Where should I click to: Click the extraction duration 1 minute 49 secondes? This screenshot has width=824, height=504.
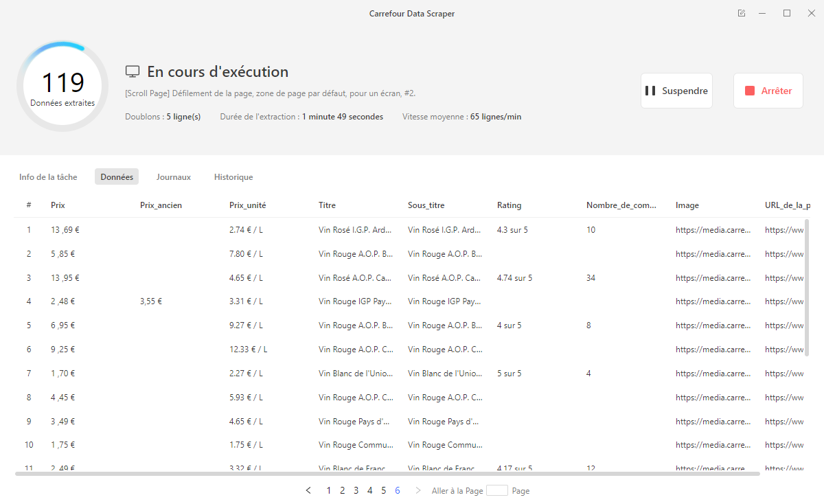point(301,117)
